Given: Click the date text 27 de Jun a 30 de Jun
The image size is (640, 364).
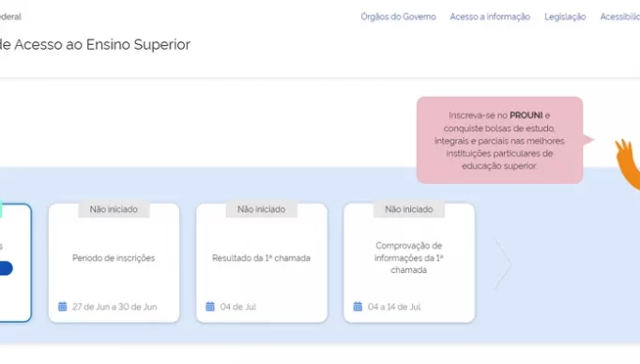Looking at the screenshot, I should 114,307.
